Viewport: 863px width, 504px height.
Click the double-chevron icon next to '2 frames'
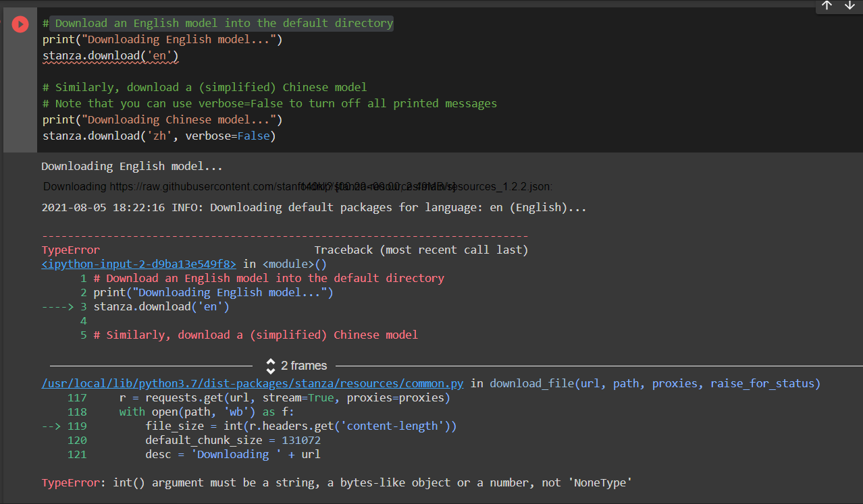[x=270, y=365]
